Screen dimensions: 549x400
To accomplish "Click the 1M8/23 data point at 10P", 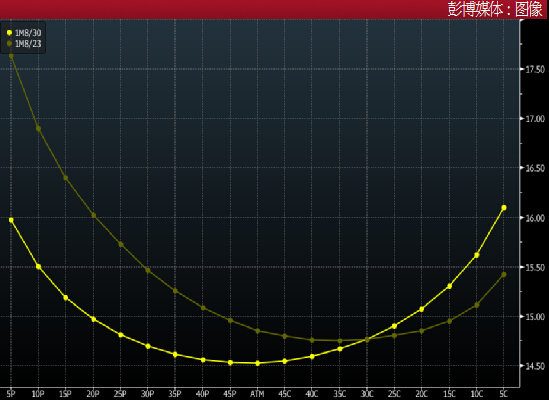I will [x=39, y=129].
